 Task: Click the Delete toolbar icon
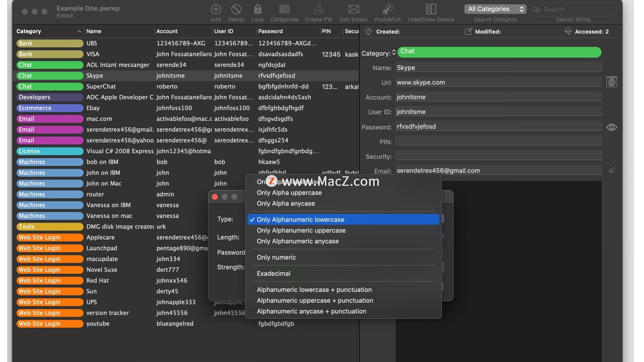coord(236,9)
